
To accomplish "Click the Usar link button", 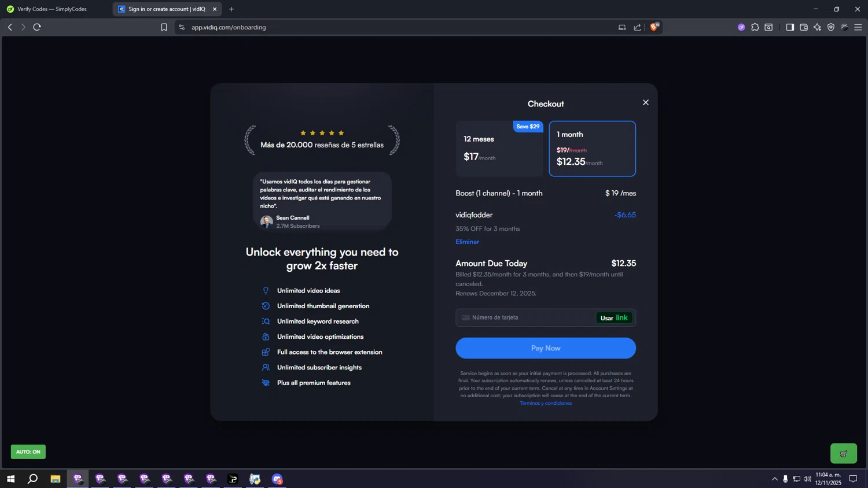I will coord(614,317).
